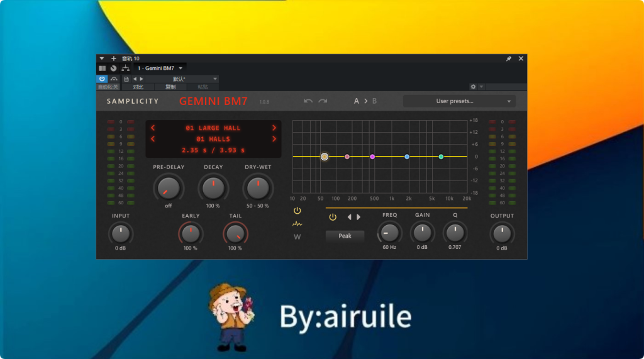This screenshot has width=644, height=359.
Task: Close the plugin window
Action: [521, 58]
